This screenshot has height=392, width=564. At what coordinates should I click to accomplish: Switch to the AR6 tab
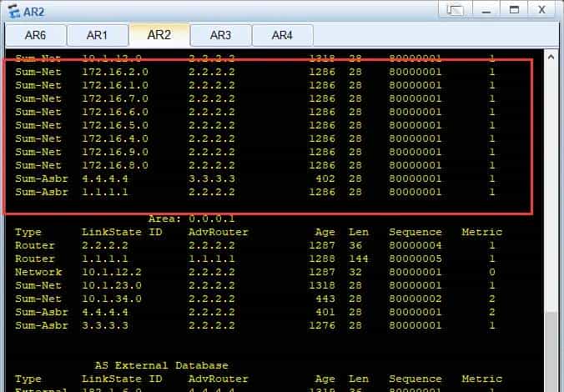point(35,35)
